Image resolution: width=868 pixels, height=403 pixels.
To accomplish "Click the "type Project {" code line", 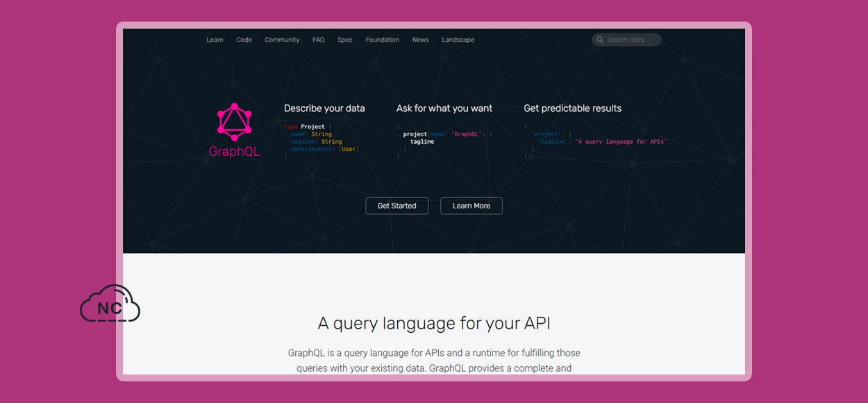I will tap(306, 126).
